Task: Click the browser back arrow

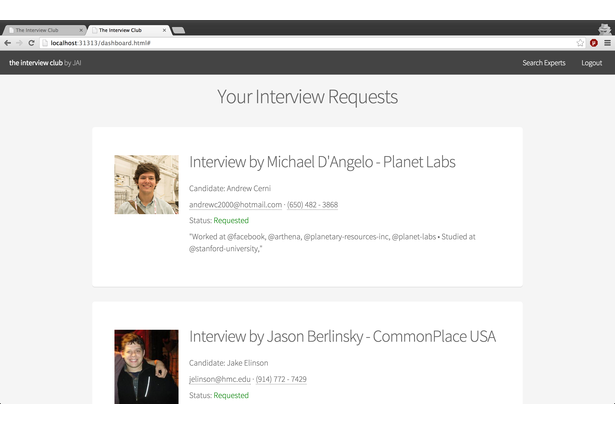Action: click(7, 43)
